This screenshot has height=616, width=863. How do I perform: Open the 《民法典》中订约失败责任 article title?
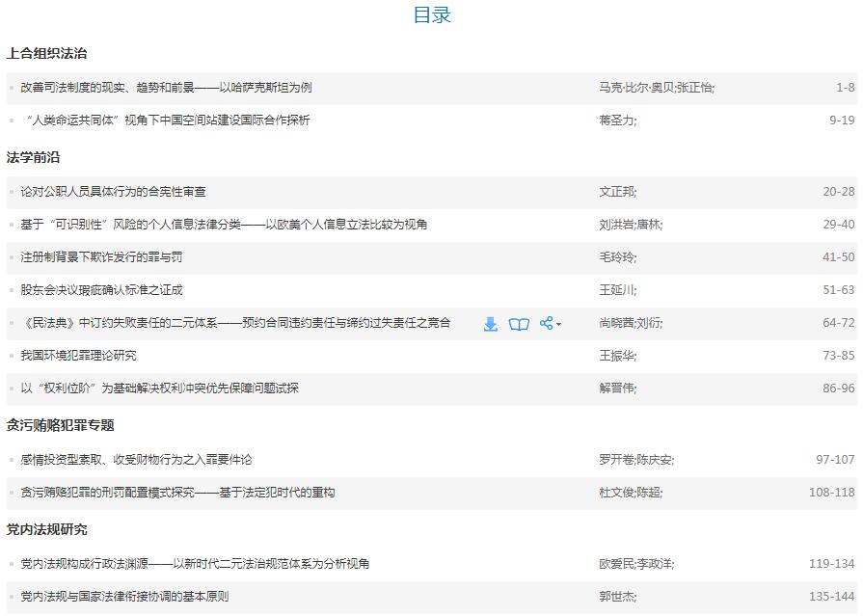point(235,323)
